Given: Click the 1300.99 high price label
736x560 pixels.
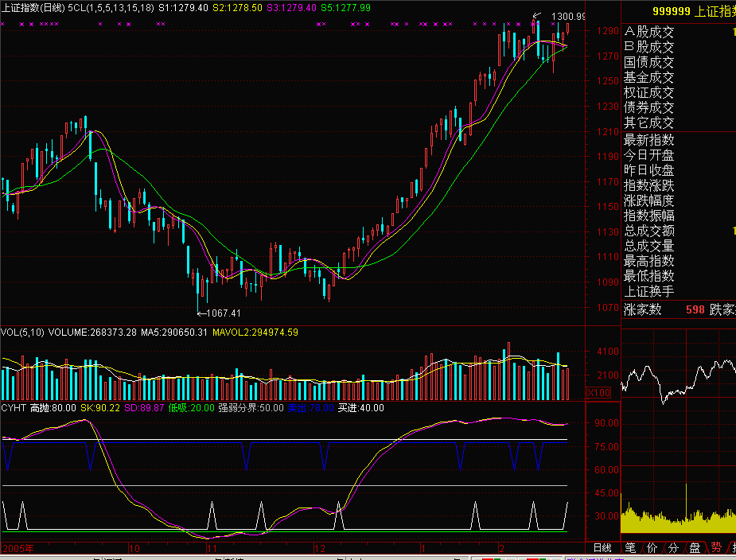Looking at the screenshot, I should pos(568,17).
